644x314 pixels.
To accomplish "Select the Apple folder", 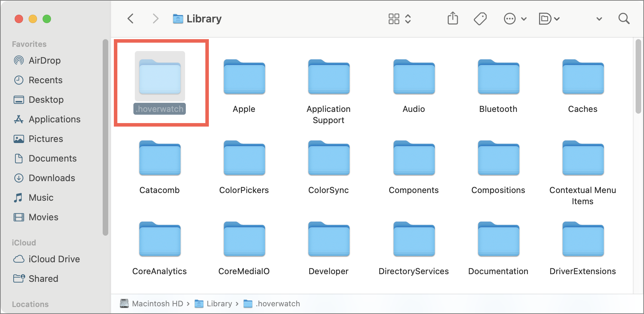I will 244,86.
